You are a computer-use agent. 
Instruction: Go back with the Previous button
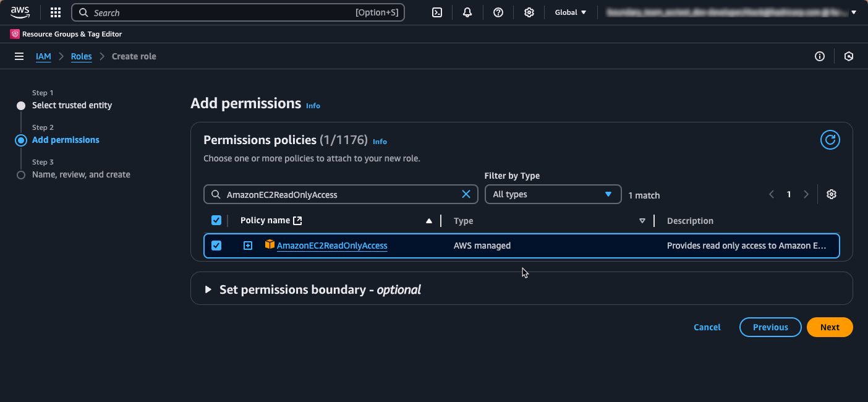click(x=770, y=327)
